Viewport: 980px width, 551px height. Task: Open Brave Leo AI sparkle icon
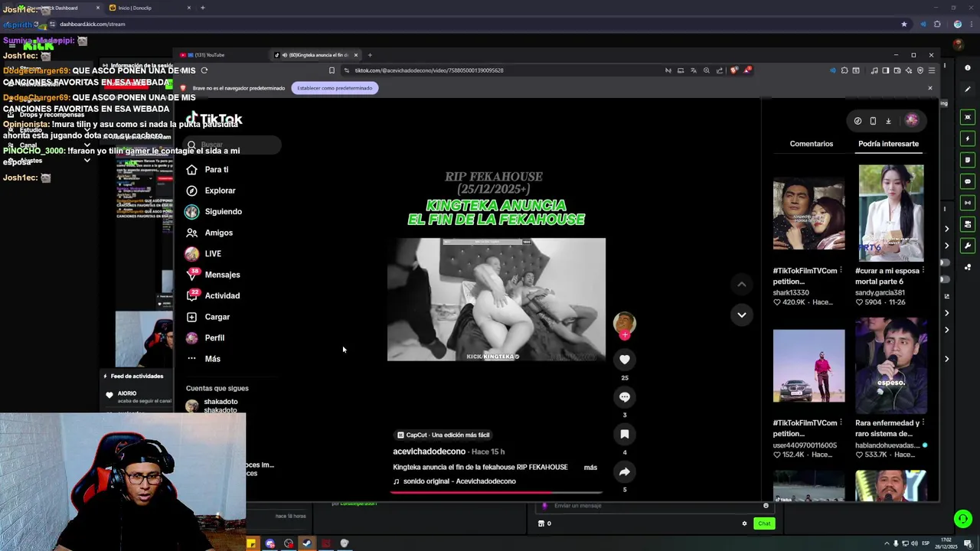coord(909,70)
